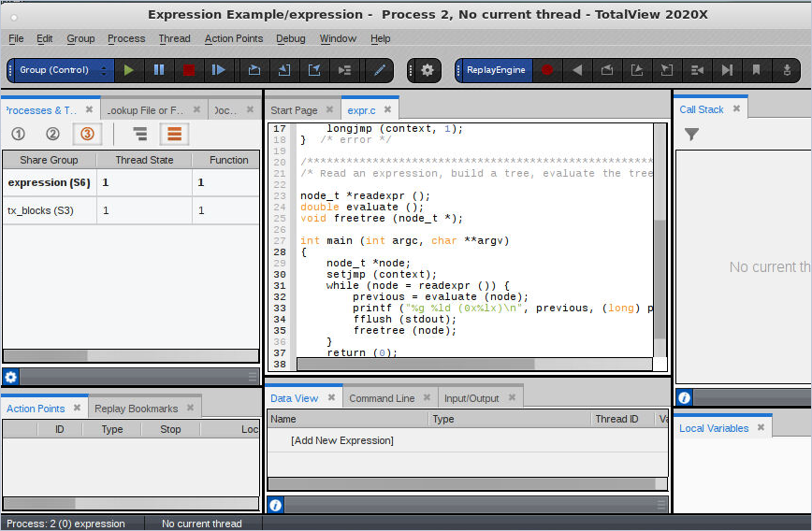Image resolution: width=812 pixels, height=531 pixels.
Task: Click the red Kill process button
Action: click(x=188, y=70)
